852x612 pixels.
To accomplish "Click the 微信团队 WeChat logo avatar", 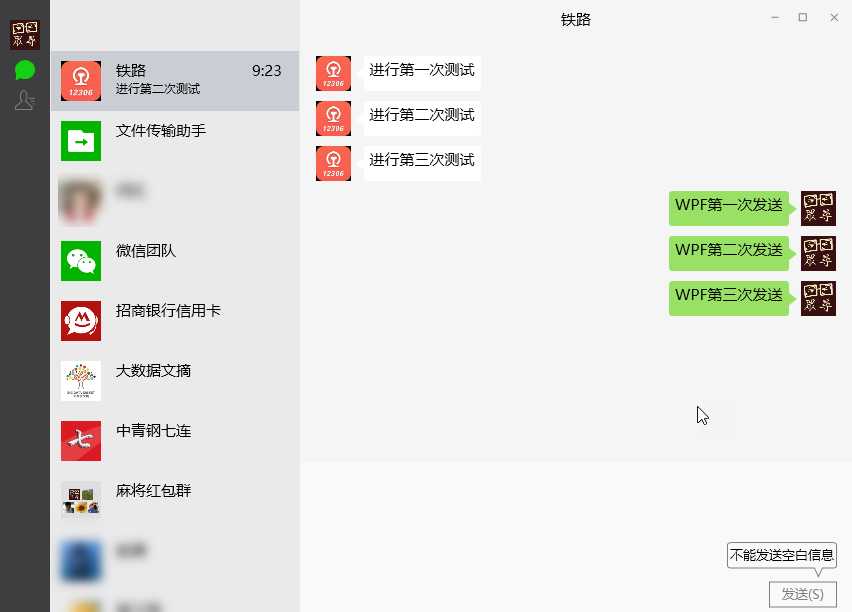I will tap(81, 261).
